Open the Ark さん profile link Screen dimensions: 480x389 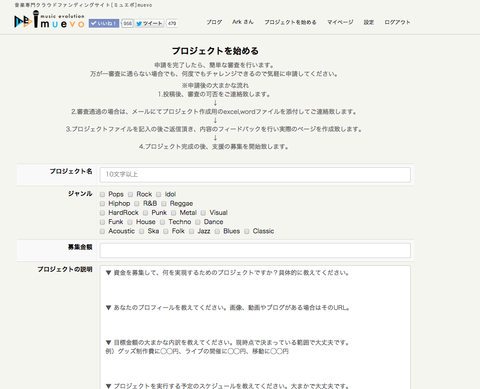coord(243,22)
